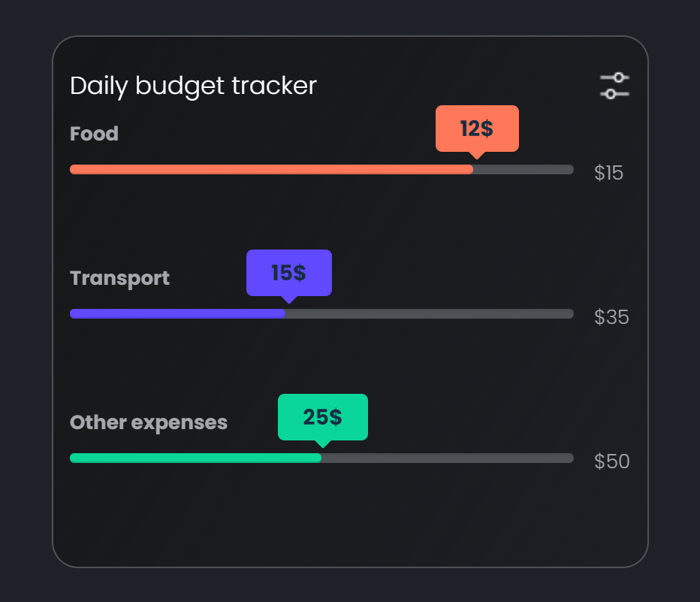The height and width of the screenshot is (602, 700).
Task: Click the filled green Other expenses bar
Action: click(195, 458)
